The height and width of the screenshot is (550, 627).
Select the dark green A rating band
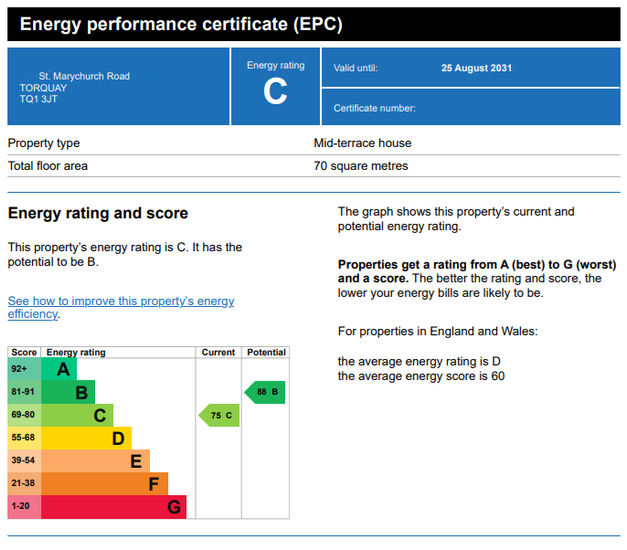point(59,369)
